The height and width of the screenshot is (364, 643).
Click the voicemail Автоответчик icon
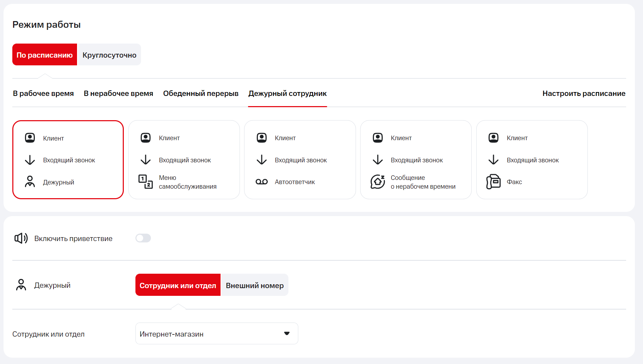tap(261, 182)
